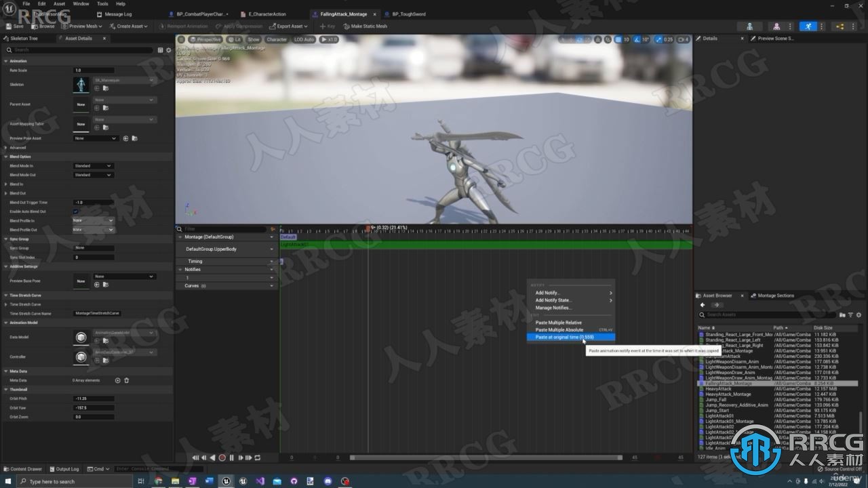Open Blend Mode In Standard dropdown
Viewport: 868px width, 488px height.
(93, 166)
